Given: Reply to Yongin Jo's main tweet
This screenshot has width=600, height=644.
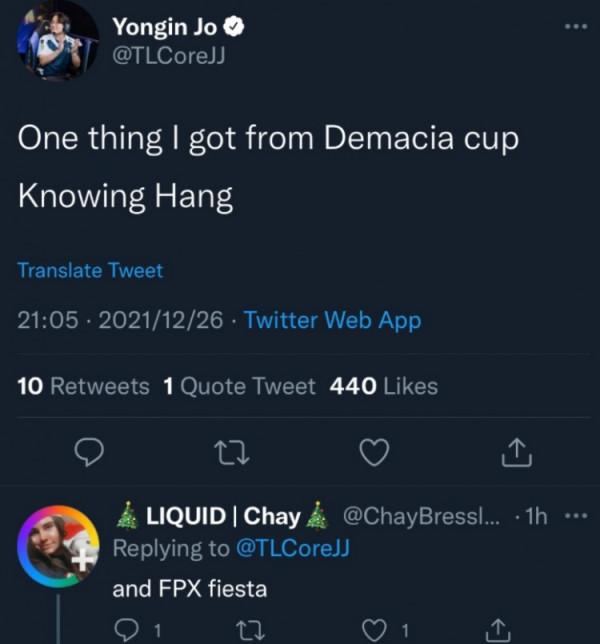Looking at the screenshot, I should 90,453.
